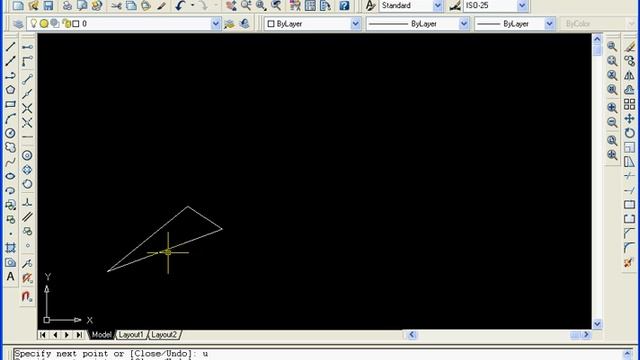The image size is (640, 360).
Task: Click the Fillet tool
Action: click(x=629, y=248)
